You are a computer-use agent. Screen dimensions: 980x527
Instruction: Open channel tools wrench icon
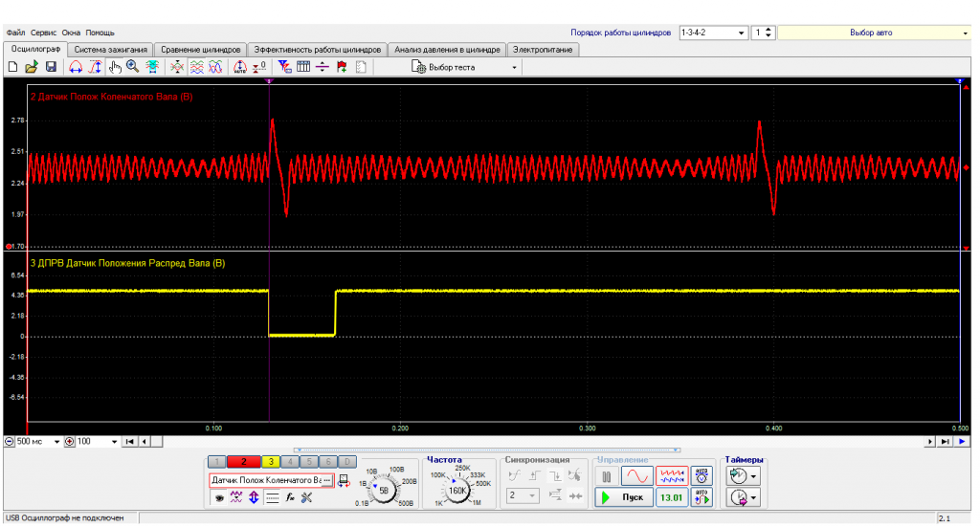tap(306, 497)
